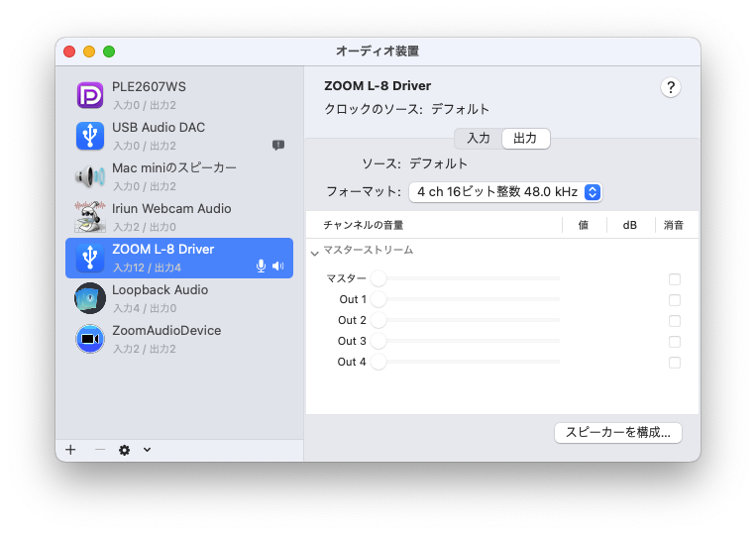Click the speaker output indicator on ZOOM L-8

[x=278, y=266]
